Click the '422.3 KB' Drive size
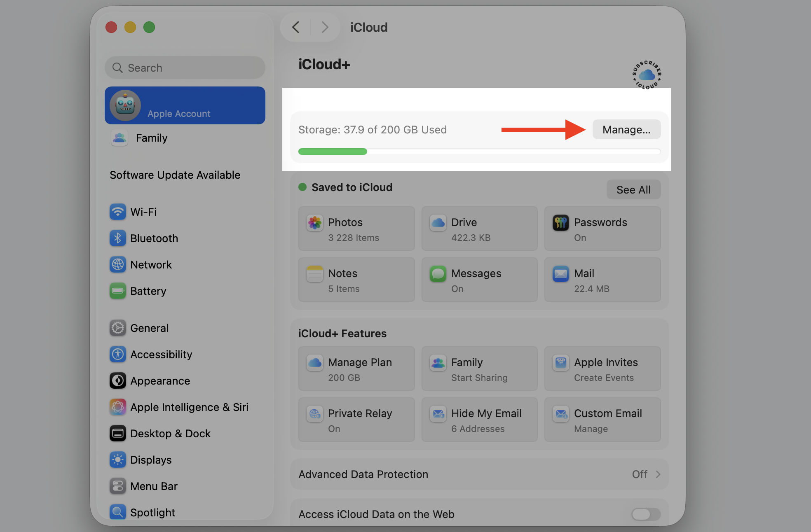Viewport: 811px width, 532px height. [x=471, y=238]
